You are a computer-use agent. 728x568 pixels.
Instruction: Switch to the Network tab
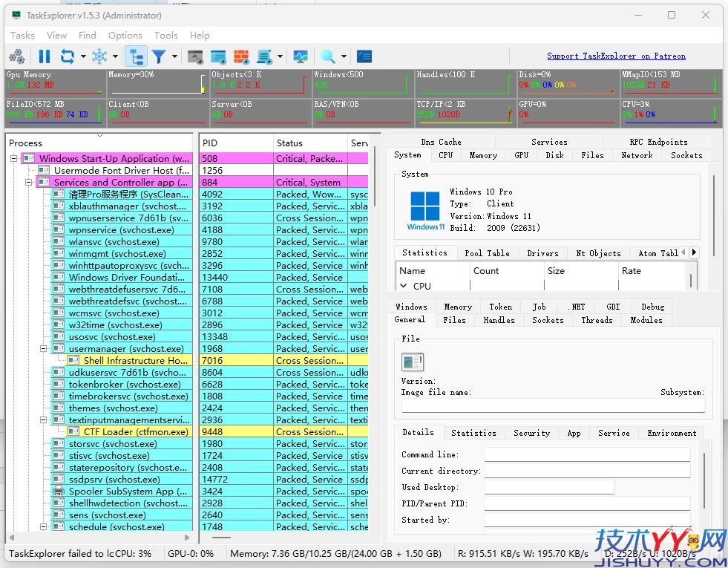click(637, 155)
